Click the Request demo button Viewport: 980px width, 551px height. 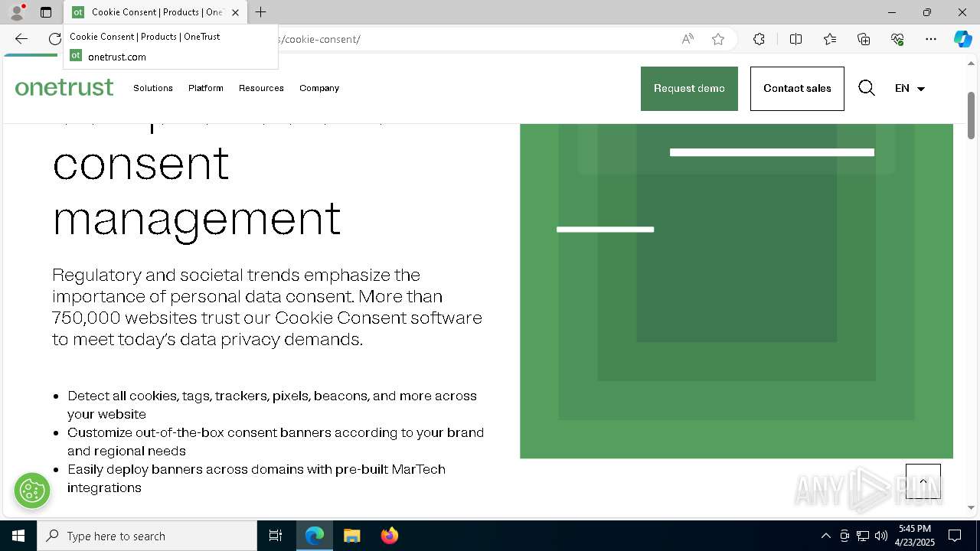pyautogui.click(x=689, y=89)
